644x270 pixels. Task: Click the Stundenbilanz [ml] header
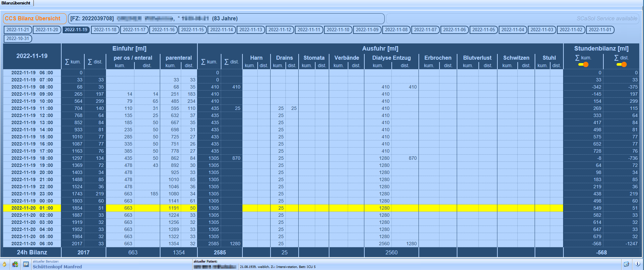[x=601, y=49]
